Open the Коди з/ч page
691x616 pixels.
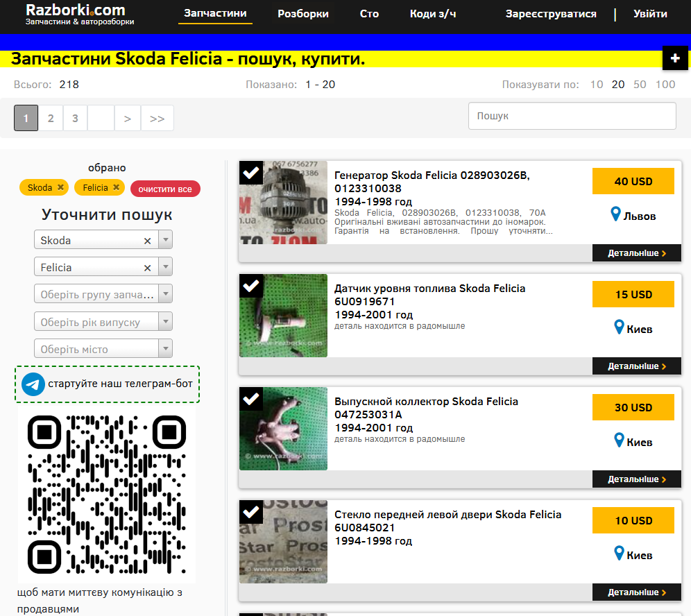(433, 14)
